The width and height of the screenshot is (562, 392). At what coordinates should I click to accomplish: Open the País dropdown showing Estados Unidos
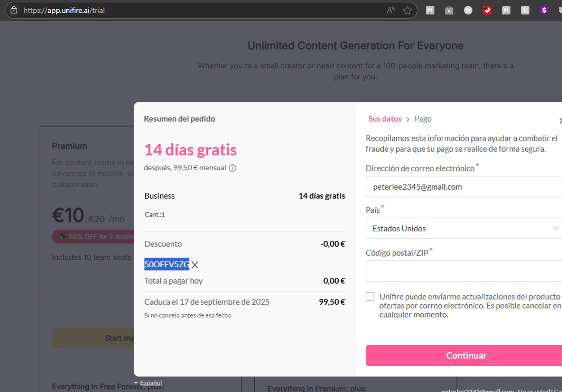coord(464,228)
